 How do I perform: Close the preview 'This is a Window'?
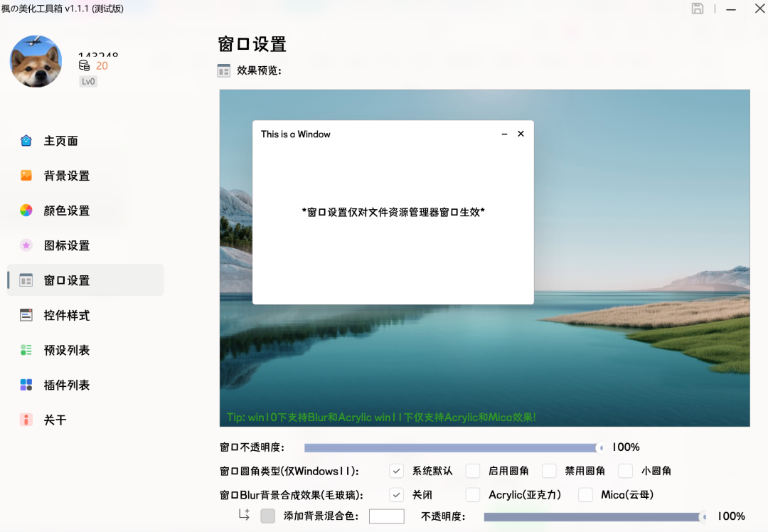pos(521,134)
